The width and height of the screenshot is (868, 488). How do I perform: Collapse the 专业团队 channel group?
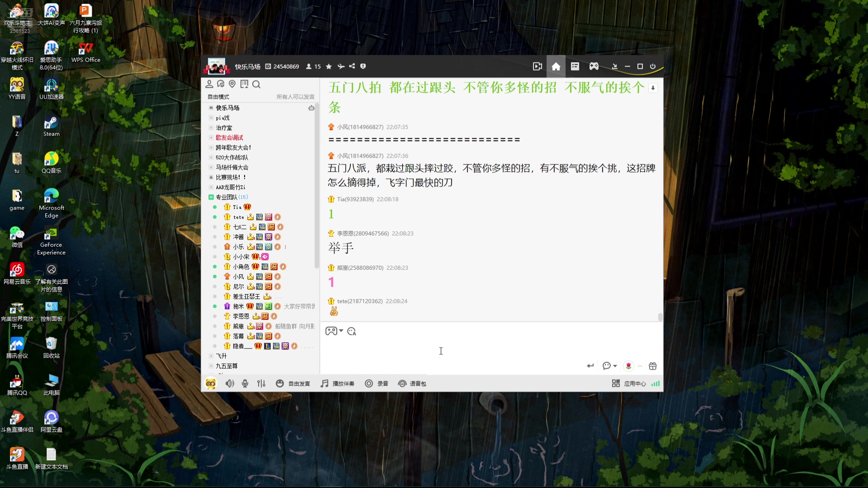[x=211, y=197]
